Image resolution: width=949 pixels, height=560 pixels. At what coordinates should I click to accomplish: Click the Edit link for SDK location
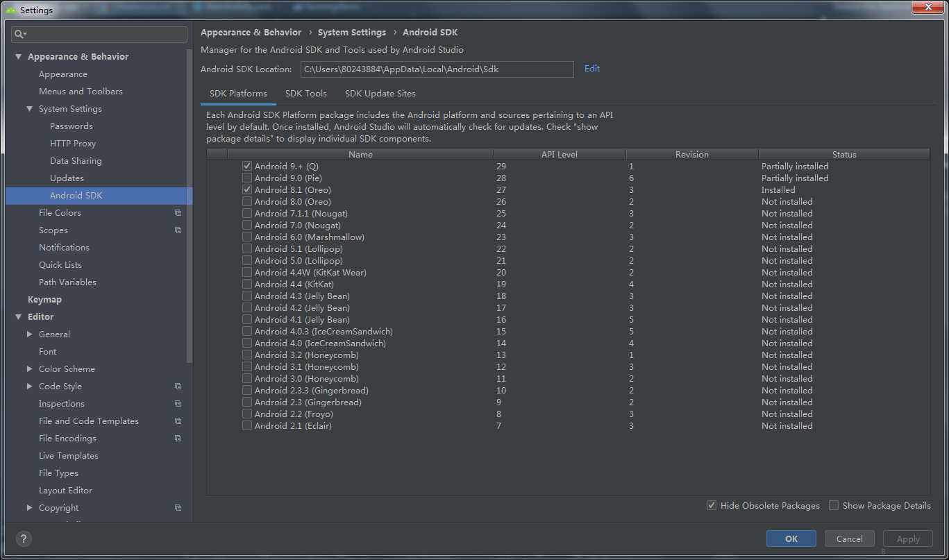click(592, 69)
